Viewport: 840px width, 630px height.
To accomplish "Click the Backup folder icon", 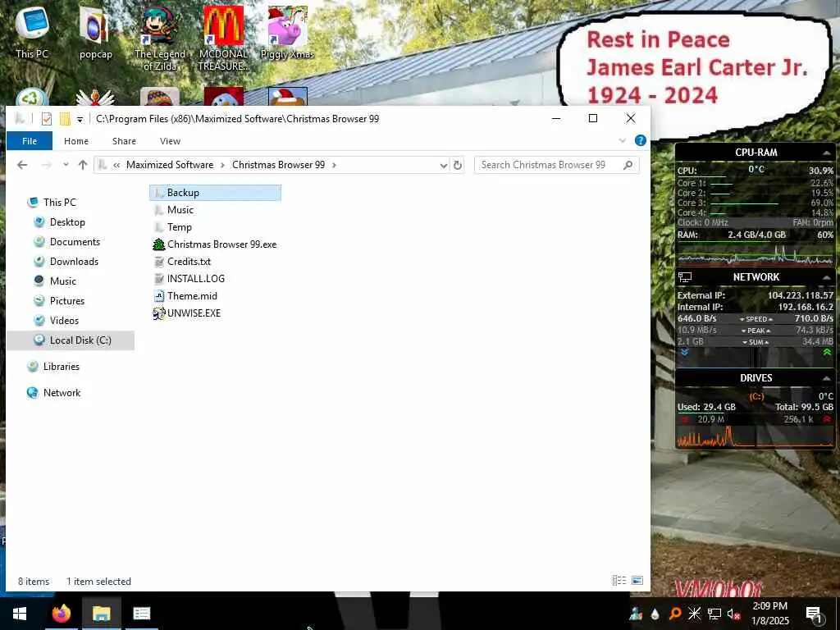I will (158, 193).
